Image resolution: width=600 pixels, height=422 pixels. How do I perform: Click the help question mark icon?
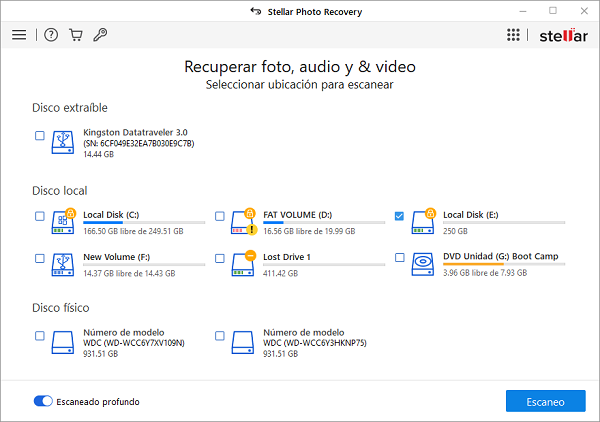(x=51, y=35)
